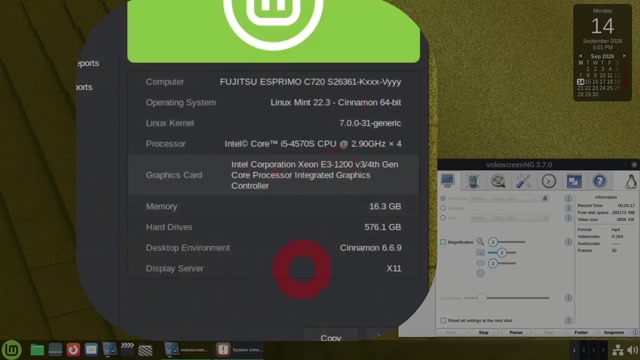Click the info icon beside Reset all settings
The image size is (640, 360).
click(x=568, y=320)
